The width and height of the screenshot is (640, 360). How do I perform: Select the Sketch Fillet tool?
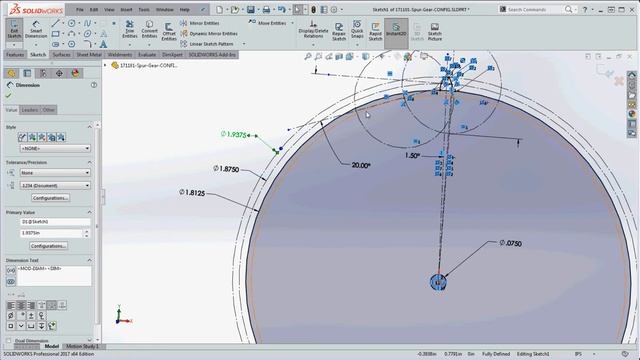87,44
